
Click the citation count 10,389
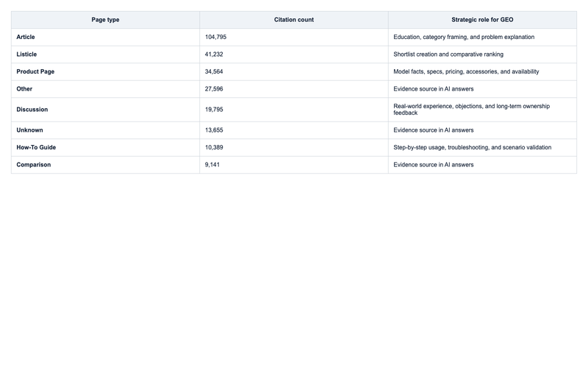214,148
